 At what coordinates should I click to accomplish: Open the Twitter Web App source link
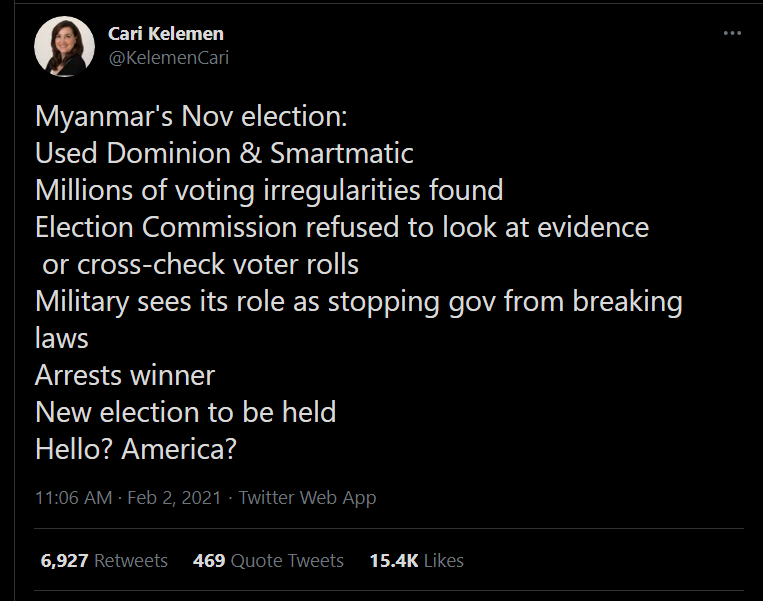point(307,497)
